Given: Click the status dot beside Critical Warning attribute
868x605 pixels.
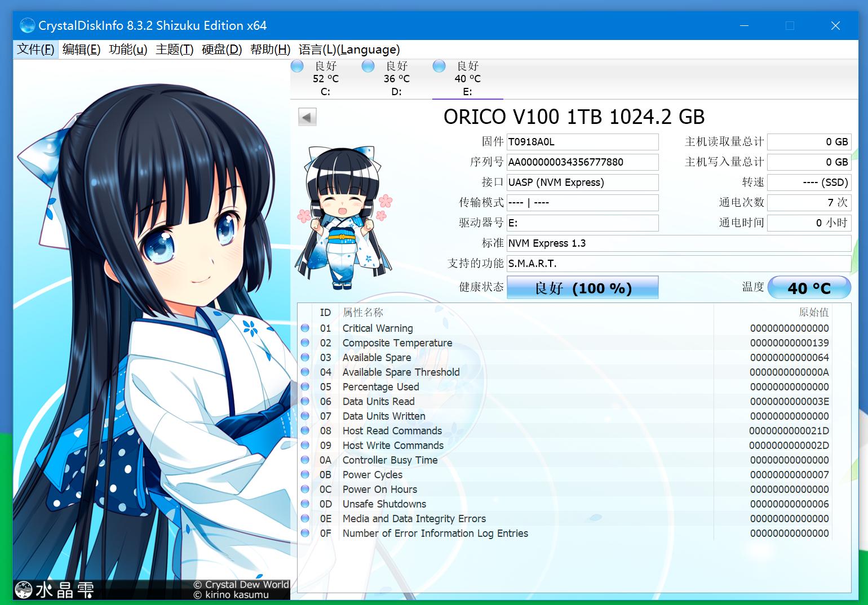Looking at the screenshot, I should click(x=305, y=328).
